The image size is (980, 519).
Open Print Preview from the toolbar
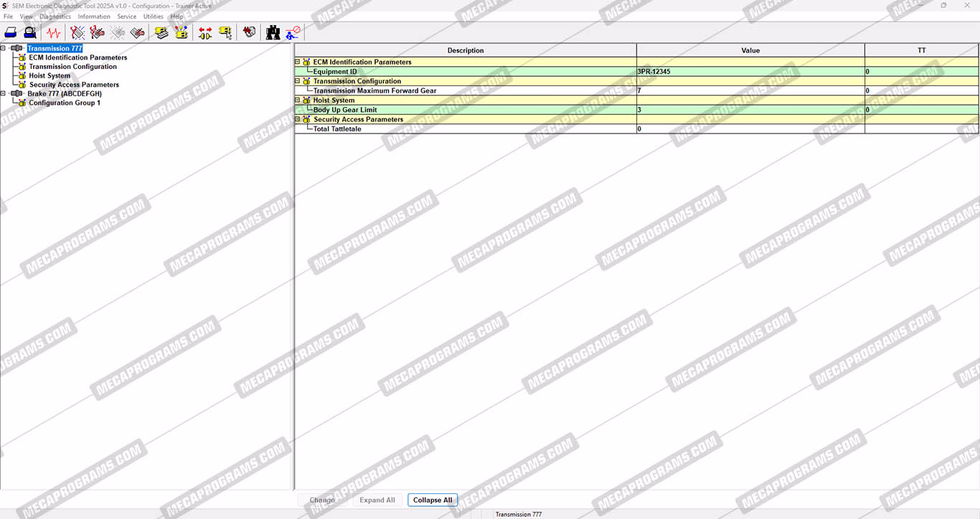tap(29, 32)
